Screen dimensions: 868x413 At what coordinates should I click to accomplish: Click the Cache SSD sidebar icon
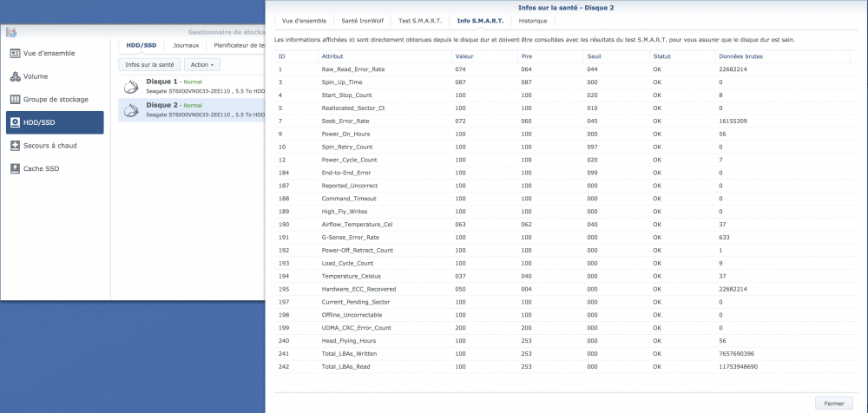click(16, 168)
